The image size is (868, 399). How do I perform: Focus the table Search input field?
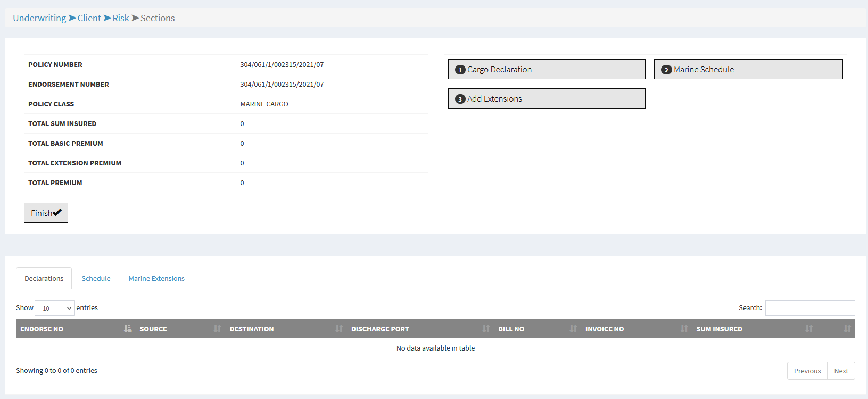(809, 308)
